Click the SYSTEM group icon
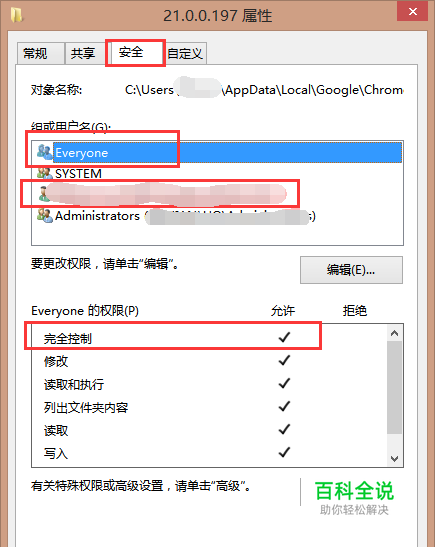The image size is (435, 547). coord(45,173)
